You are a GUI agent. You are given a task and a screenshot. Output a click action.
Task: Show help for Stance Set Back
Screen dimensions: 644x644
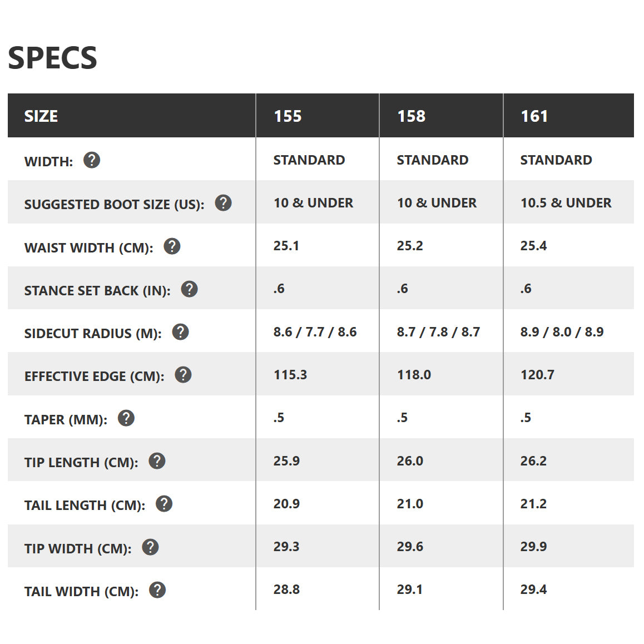coord(189,289)
